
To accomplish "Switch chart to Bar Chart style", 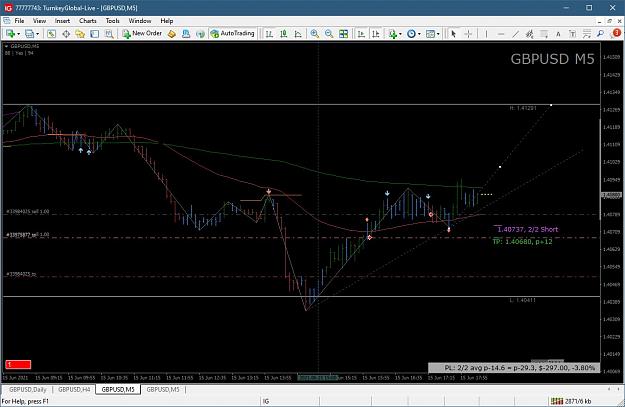I will (269, 34).
